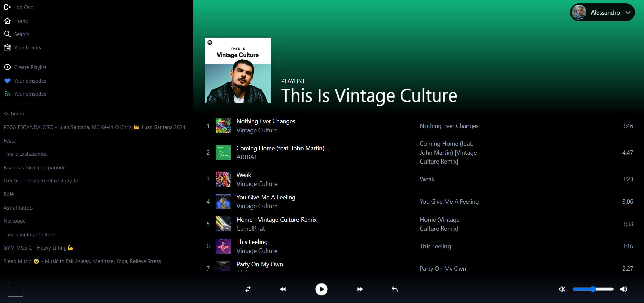Click the volume up speaker icon
Image resolution: width=644 pixels, height=303 pixels.
pos(623,289)
